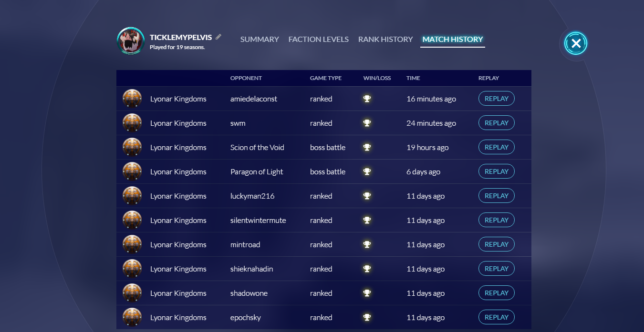
Task: Close the profile with the X button
Action: tap(576, 44)
